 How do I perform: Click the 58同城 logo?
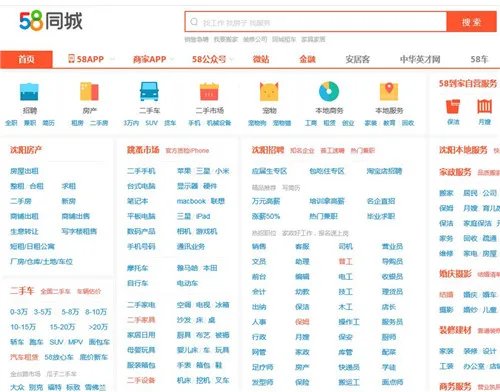coord(51,21)
